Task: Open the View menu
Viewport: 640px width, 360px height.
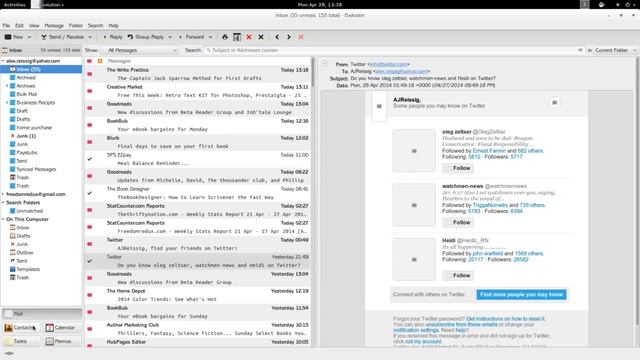Action: tap(34, 25)
